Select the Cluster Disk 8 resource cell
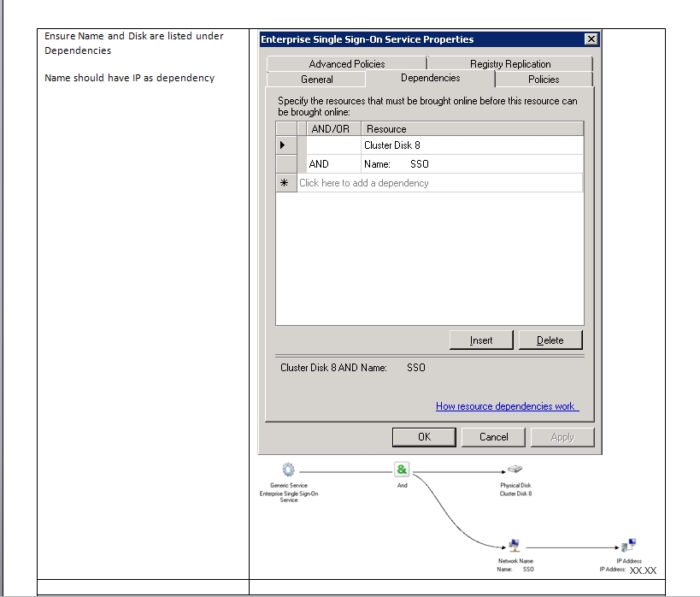 (472, 145)
